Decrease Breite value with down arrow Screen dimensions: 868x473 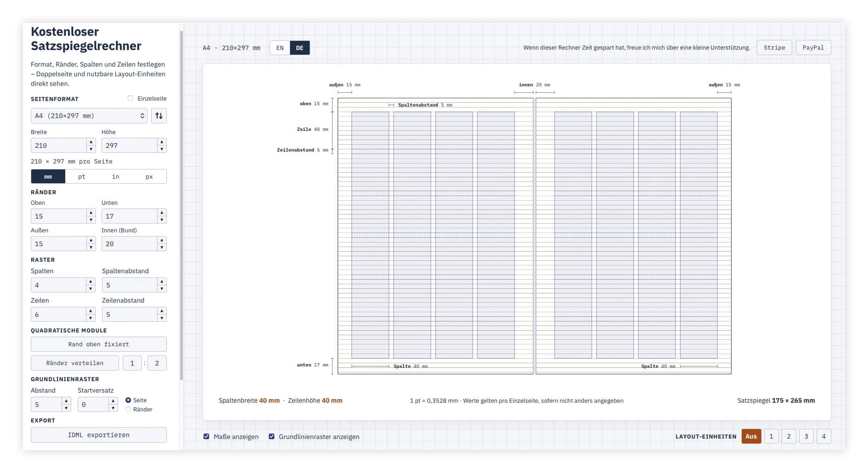(x=91, y=149)
